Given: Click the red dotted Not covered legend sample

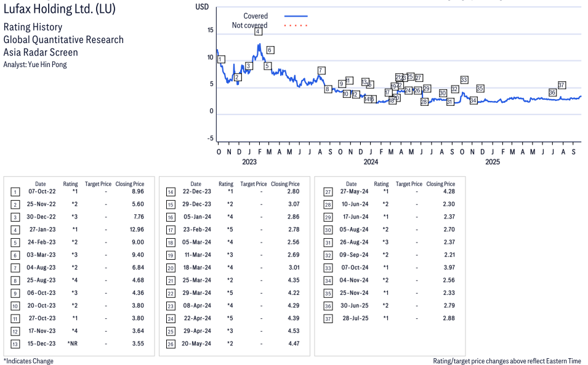Looking at the screenshot, I should point(296,25).
